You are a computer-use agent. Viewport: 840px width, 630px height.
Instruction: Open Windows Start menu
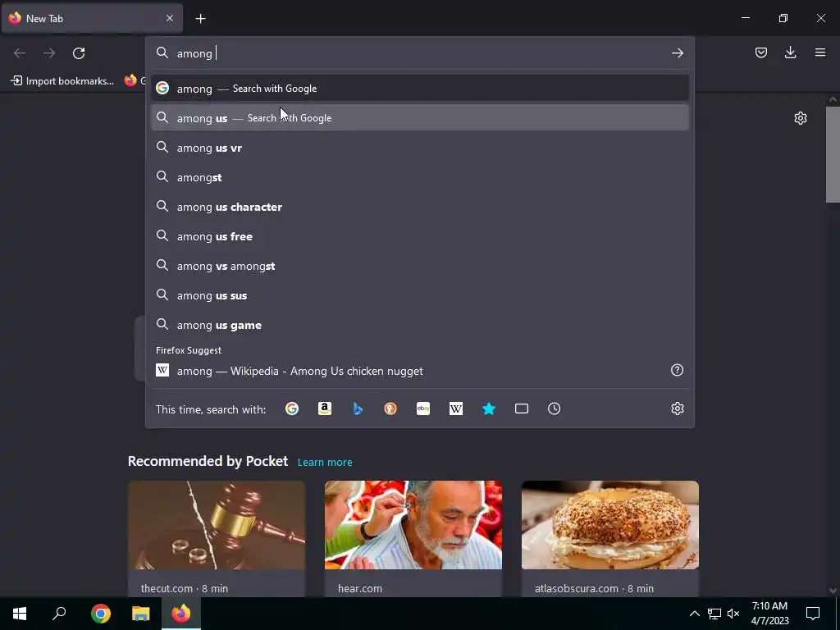point(20,614)
